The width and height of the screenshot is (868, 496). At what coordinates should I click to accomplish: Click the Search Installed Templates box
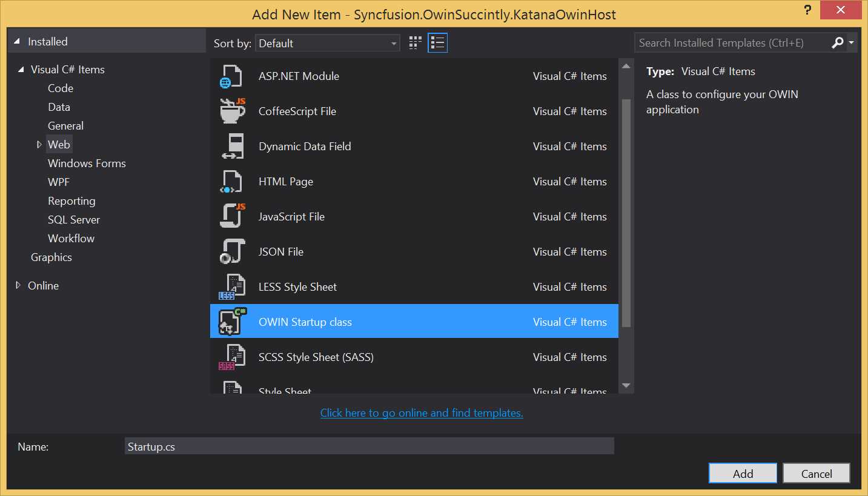point(733,43)
